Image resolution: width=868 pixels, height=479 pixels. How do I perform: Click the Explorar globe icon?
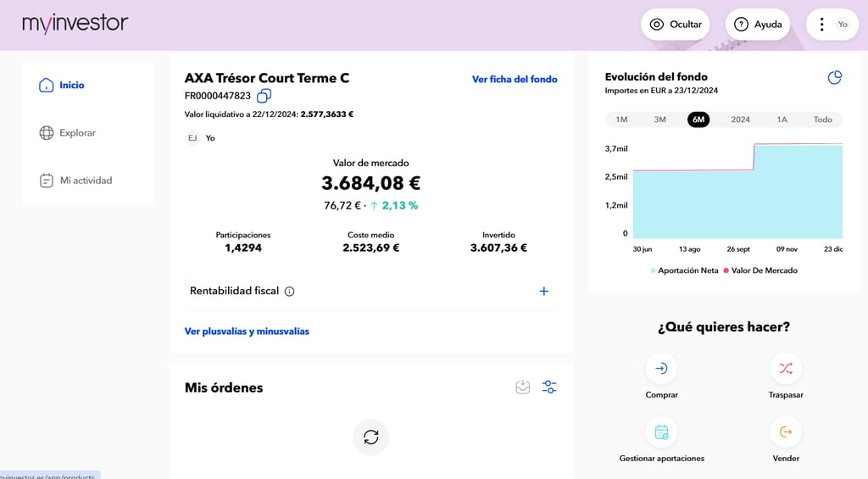(x=47, y=133)
